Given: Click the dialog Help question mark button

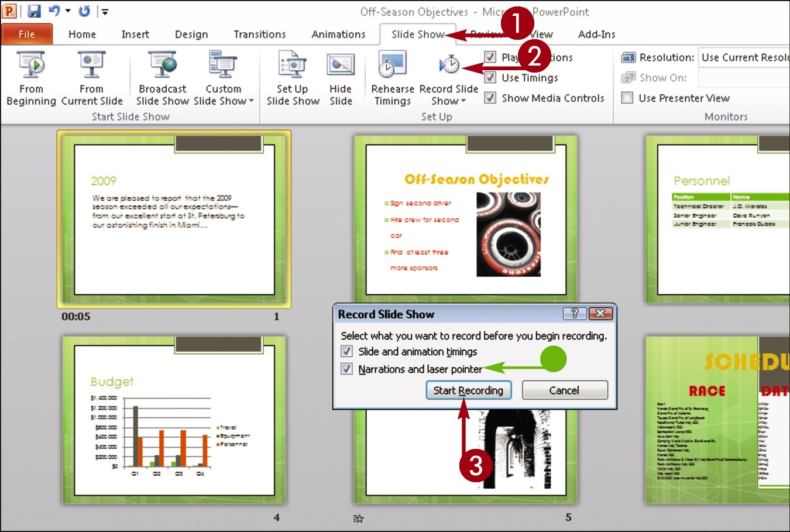Looking at the screenshot, I should click(574, 314).
